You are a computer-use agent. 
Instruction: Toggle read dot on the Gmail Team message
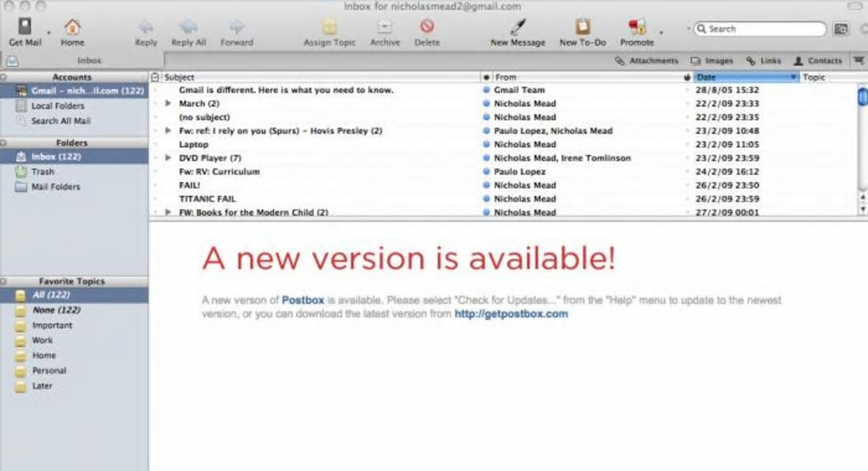486,89
